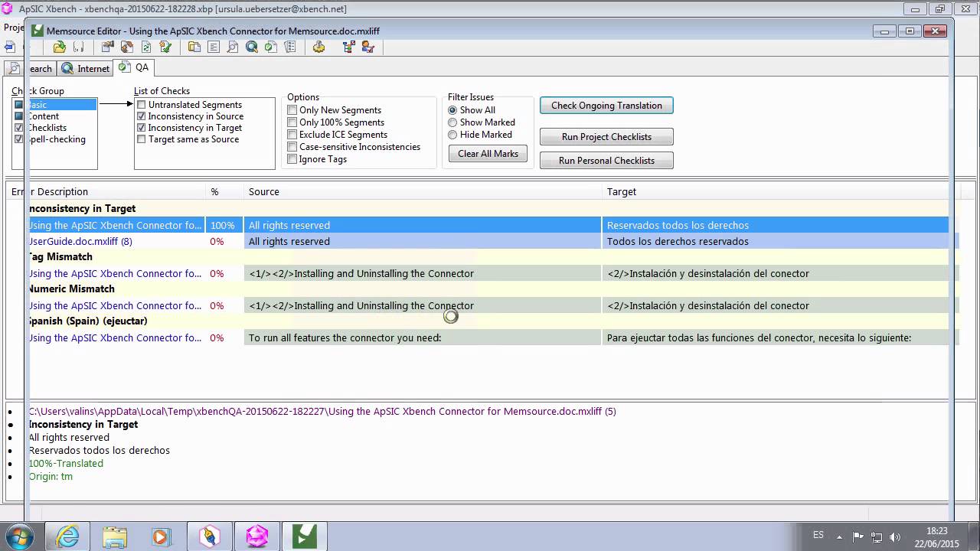Click the yellow stamp toolbar icon

318,47
